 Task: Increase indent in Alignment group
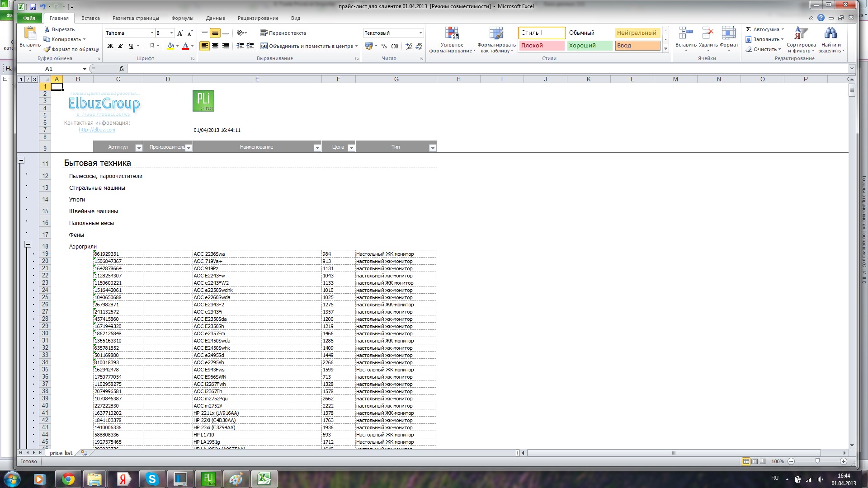[x=250, y=46]
